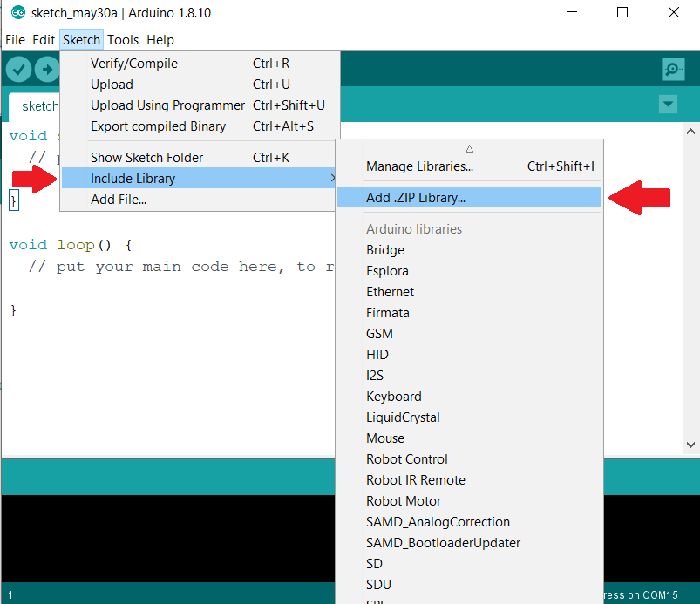Click line number 1 in status bar

tap(10, 595)
